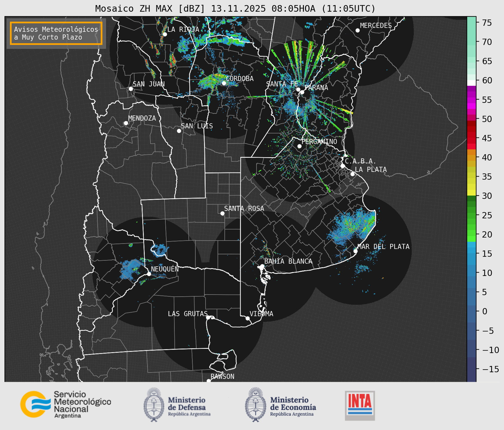Screen dimensions: 504x430
Task: Click the Mendoza city marker dot
Action: pos(126,123)
